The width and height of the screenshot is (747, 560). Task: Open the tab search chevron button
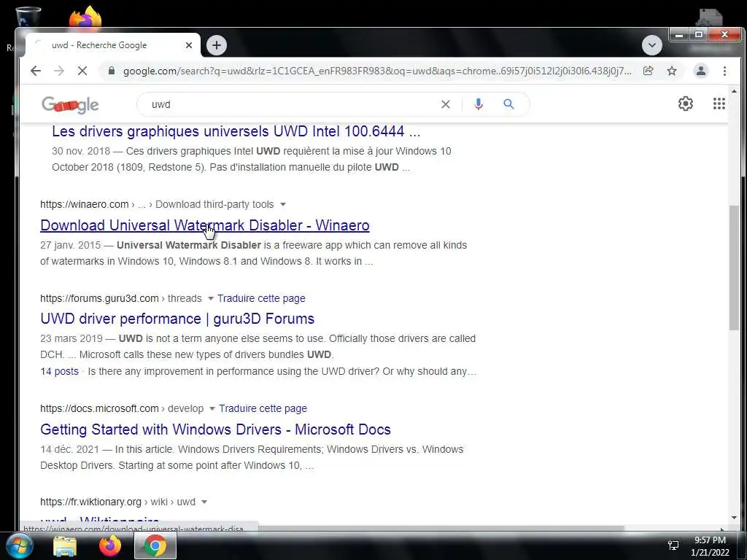pyautogui.click(x=651, y=45)
